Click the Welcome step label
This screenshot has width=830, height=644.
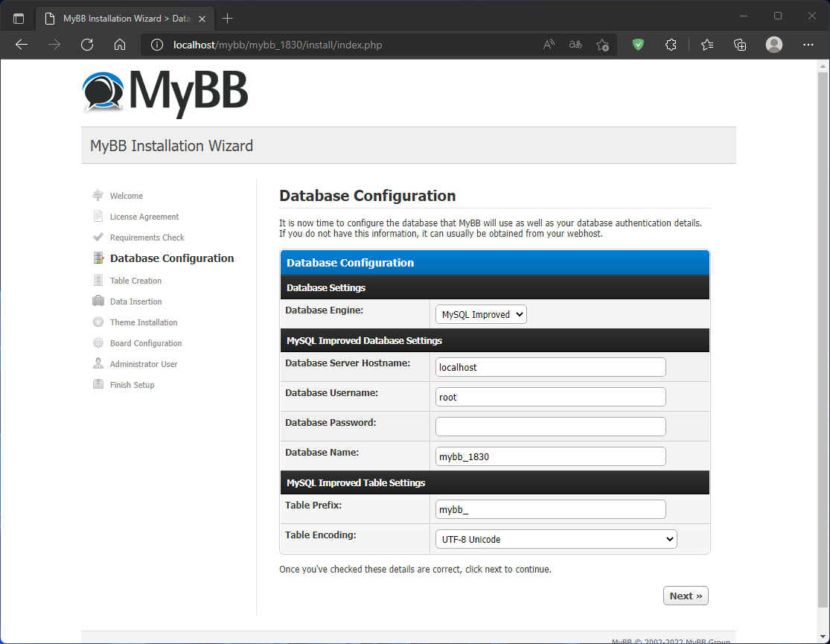point(127,196)
